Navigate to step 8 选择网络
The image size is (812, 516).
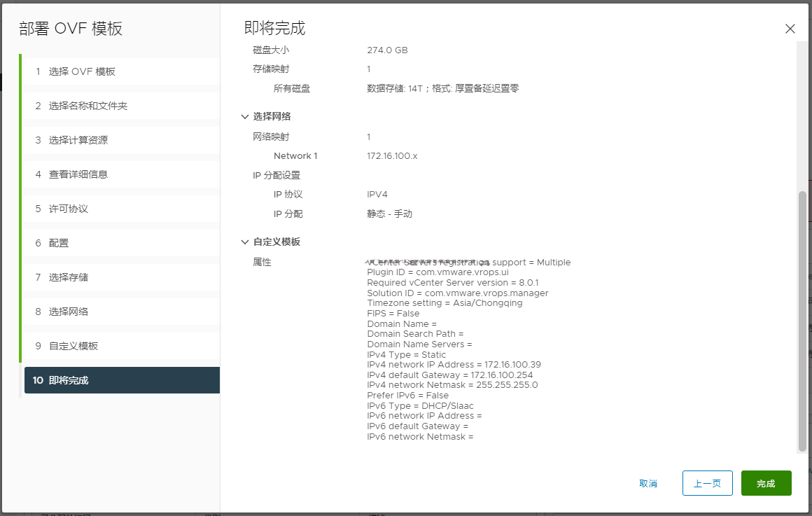(x=69, y=312)
